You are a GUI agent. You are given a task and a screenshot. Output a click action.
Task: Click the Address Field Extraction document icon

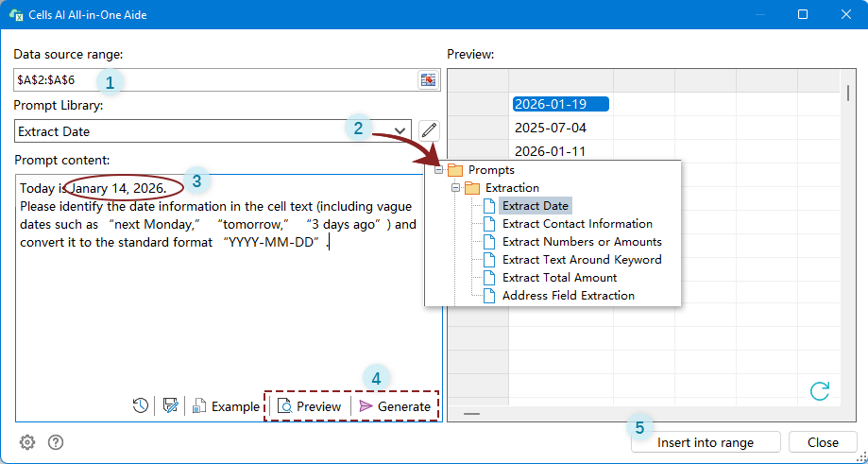pos(489,295)
